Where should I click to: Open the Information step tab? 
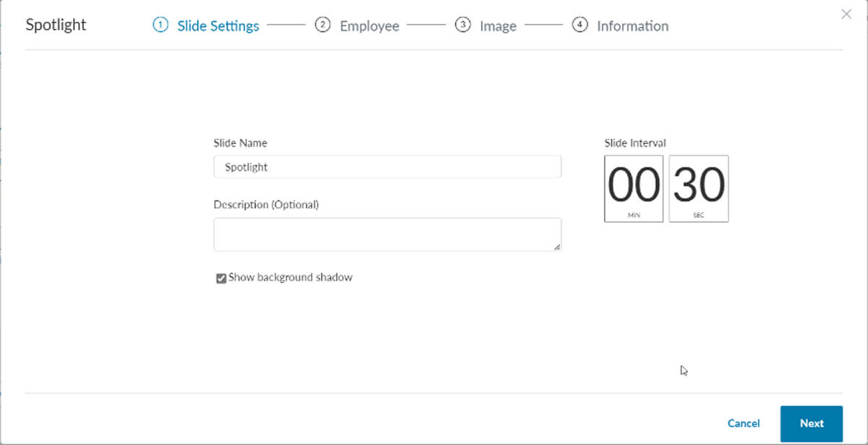632,26
